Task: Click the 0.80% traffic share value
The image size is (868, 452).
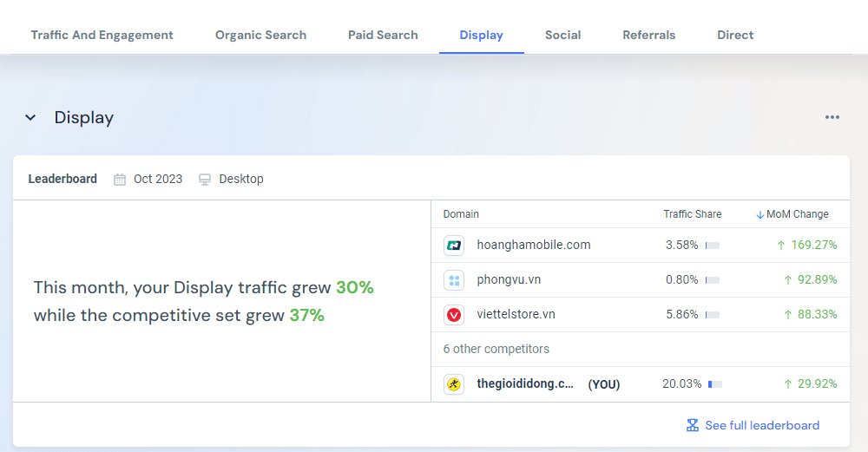Action: click(682, 280)
